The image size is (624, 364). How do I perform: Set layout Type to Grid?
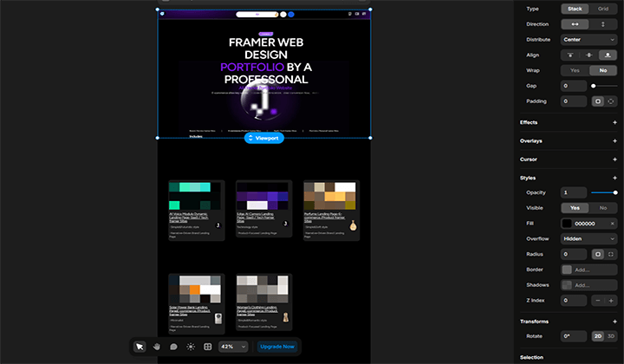point(603,9)
